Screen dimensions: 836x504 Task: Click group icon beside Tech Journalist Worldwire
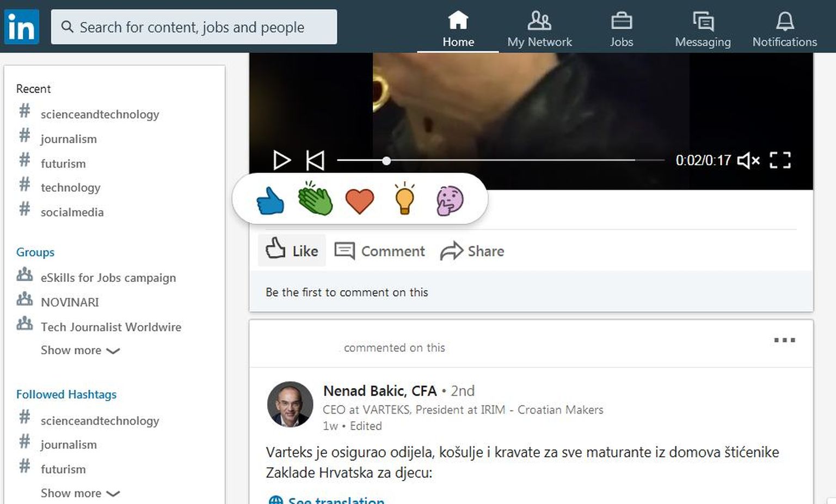click(24, 323)
